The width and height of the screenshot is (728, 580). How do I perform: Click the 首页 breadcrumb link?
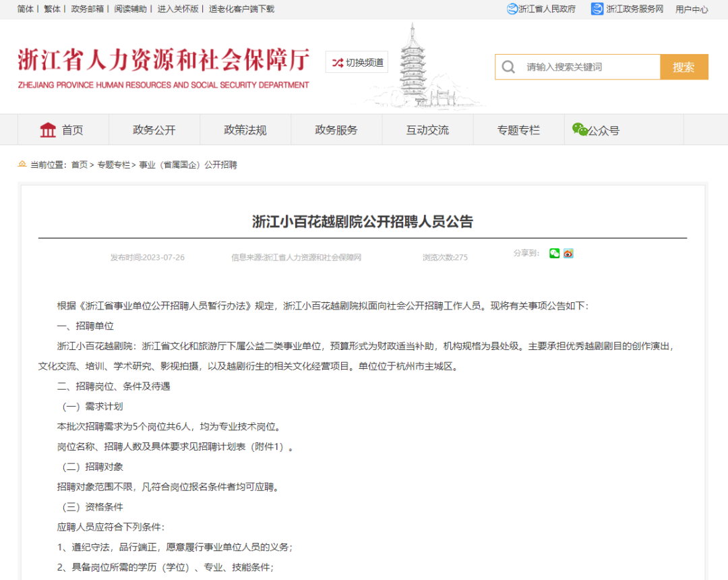[x=81, y=164]
